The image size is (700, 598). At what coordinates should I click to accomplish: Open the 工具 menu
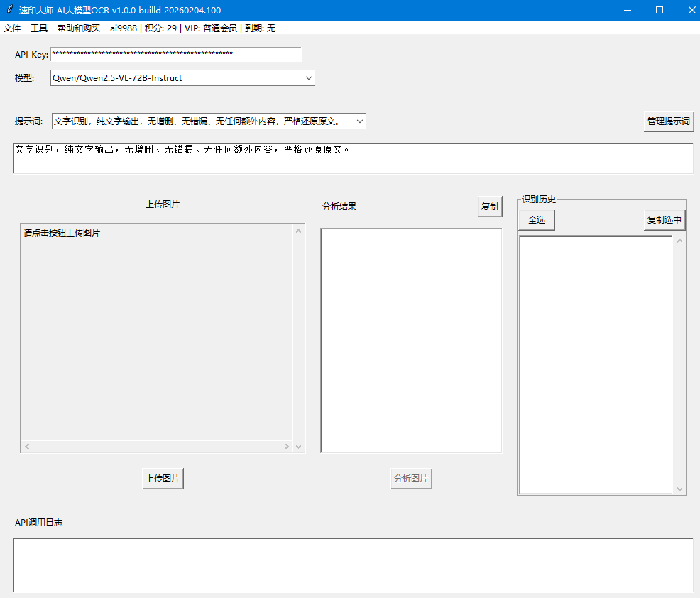pos(39,28)
